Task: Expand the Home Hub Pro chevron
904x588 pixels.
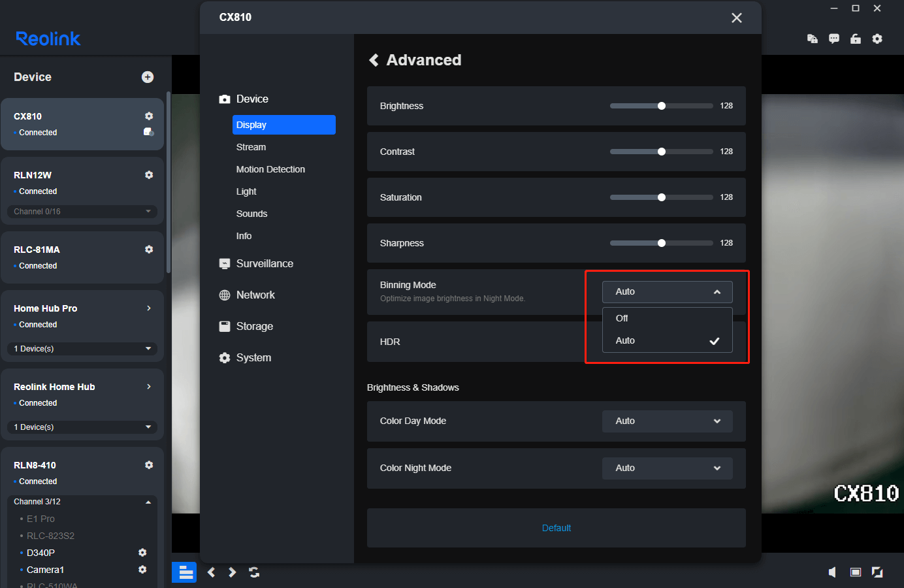Action: click(x=149, y=308)
